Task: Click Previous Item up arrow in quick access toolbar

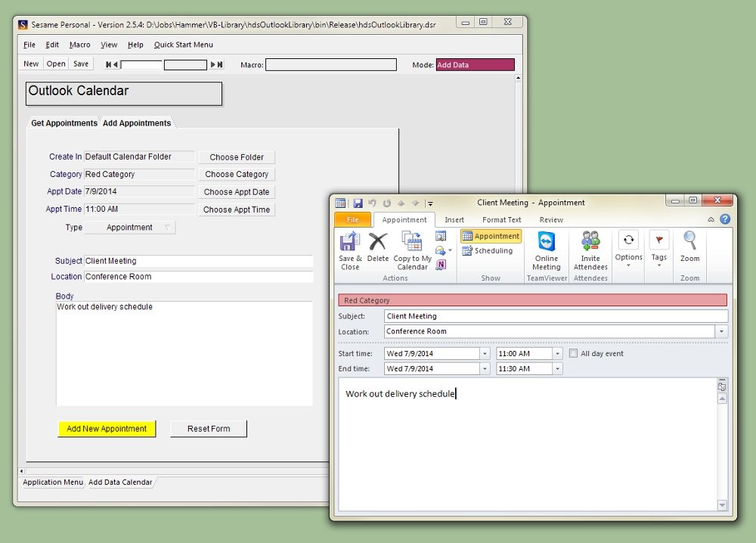Action: (401, 203)
